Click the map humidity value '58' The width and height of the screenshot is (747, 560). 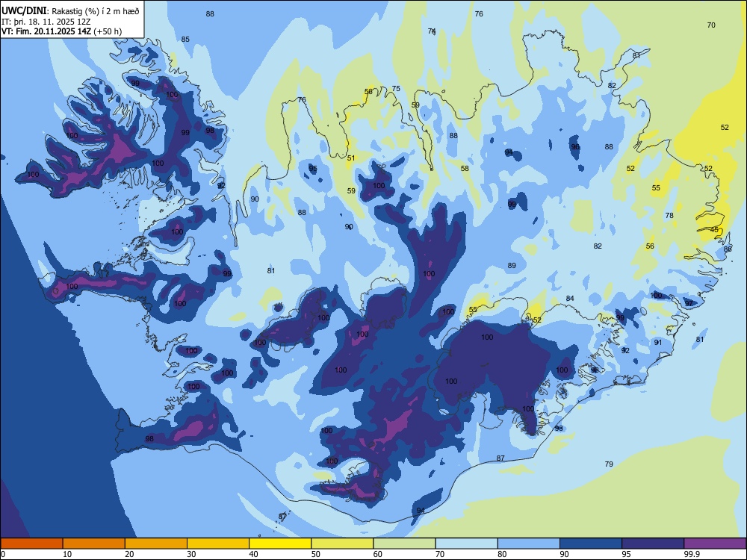pyautogui.click(x=465, y=168)
